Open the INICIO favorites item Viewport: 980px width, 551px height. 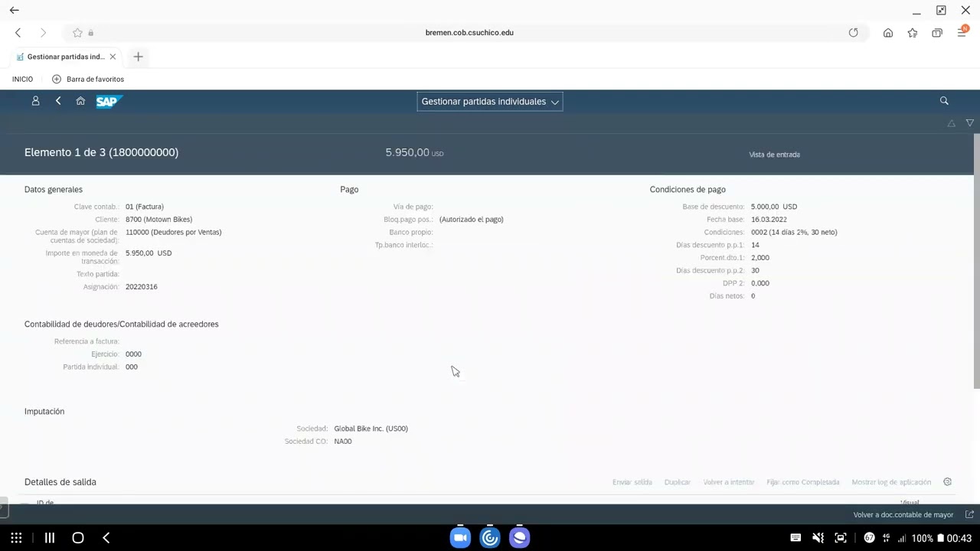(x=22, y=79)
